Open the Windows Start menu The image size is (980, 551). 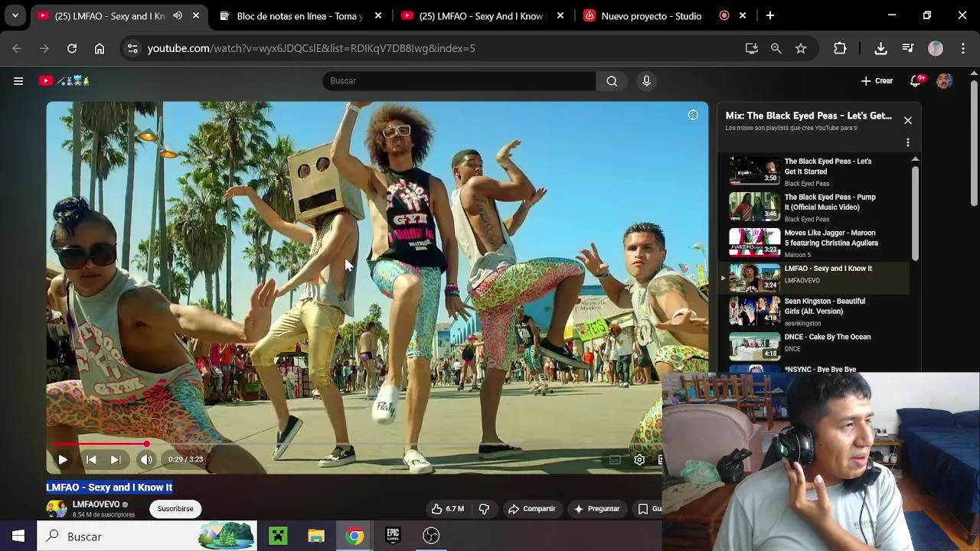pos(18,536)
